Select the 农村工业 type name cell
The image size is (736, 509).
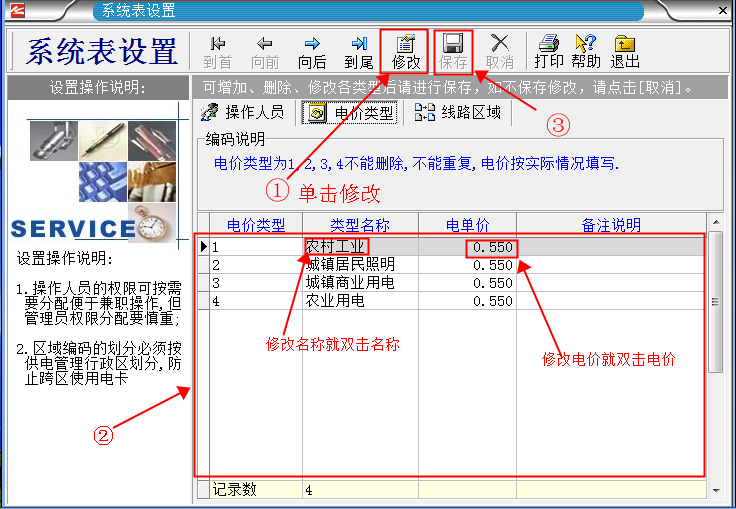[x=336, y=246]
